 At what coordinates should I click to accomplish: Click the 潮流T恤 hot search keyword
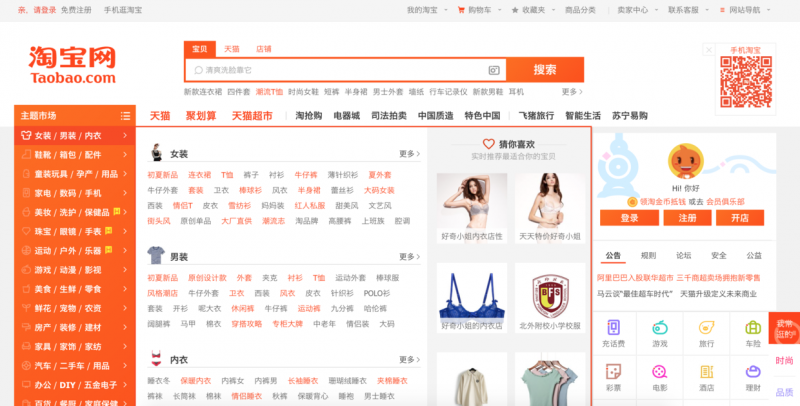click(x=269, y=92)
